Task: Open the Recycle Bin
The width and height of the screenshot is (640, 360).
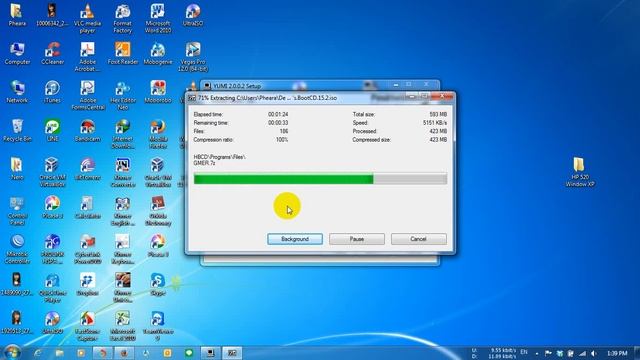Action: 17,131
